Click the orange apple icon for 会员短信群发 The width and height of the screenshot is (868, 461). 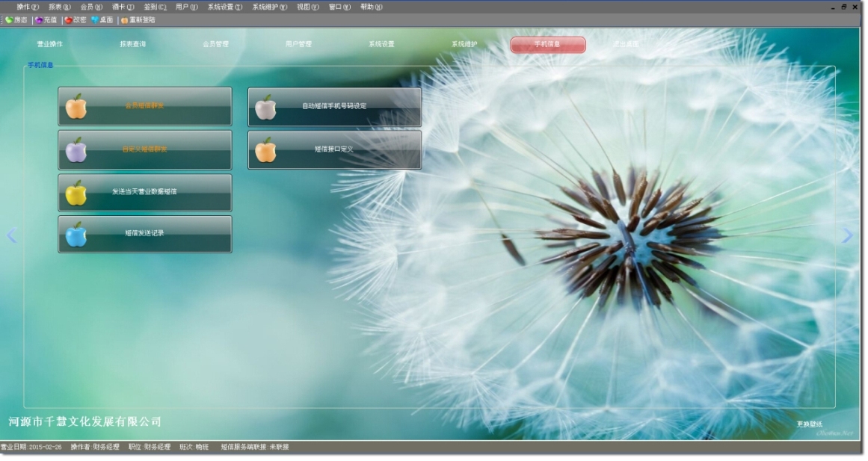tap(76, 107)
